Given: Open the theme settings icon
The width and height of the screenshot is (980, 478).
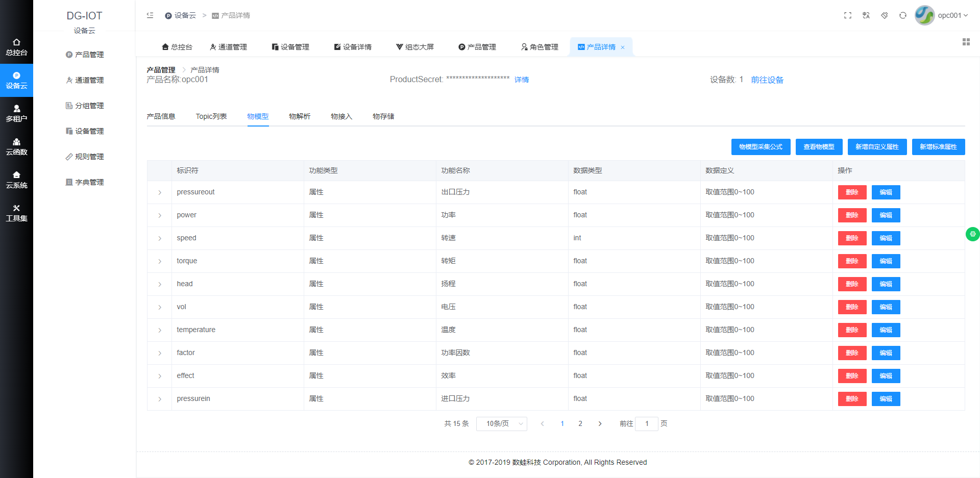Looking at the screenshot, I should tap(885, 15).
